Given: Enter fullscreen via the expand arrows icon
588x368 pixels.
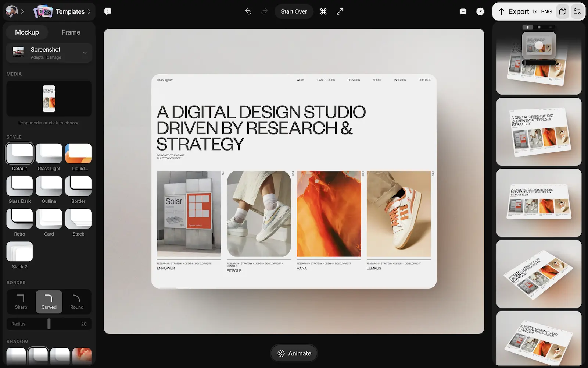Looking at the screenshot, I should coord(340,11).
